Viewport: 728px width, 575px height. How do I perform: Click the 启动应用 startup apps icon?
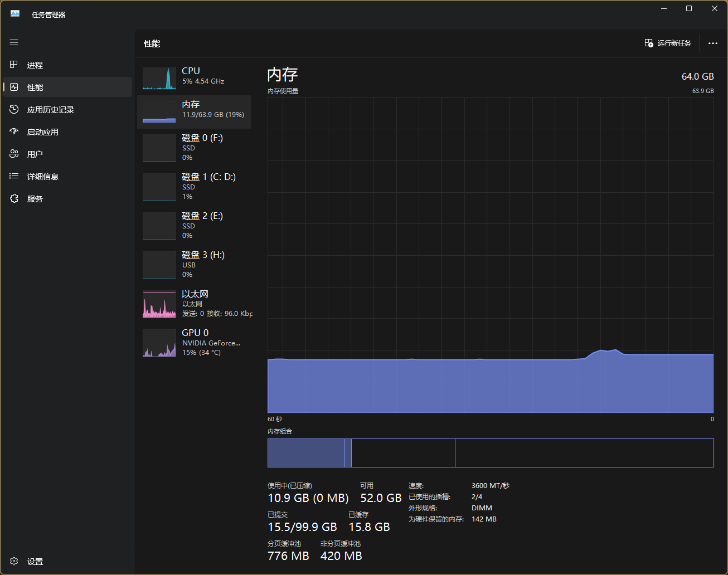(x=14, y=131)
